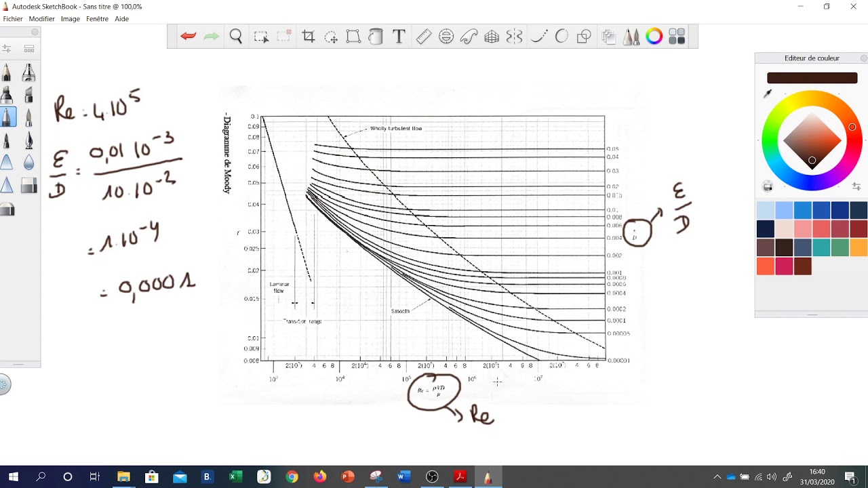Select the Predictive Stroke oval tool
This screenshot has height=488, width=868.
point(561,37)
